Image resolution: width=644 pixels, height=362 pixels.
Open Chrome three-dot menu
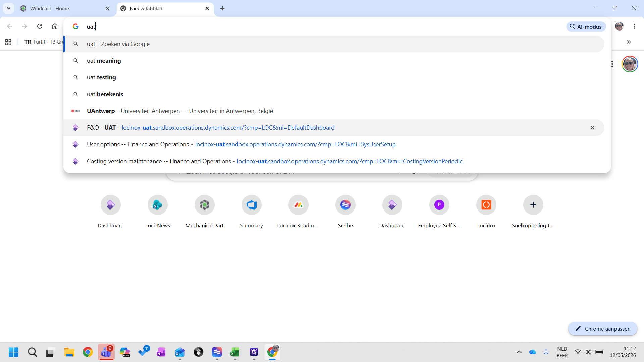tap(634, 26)
